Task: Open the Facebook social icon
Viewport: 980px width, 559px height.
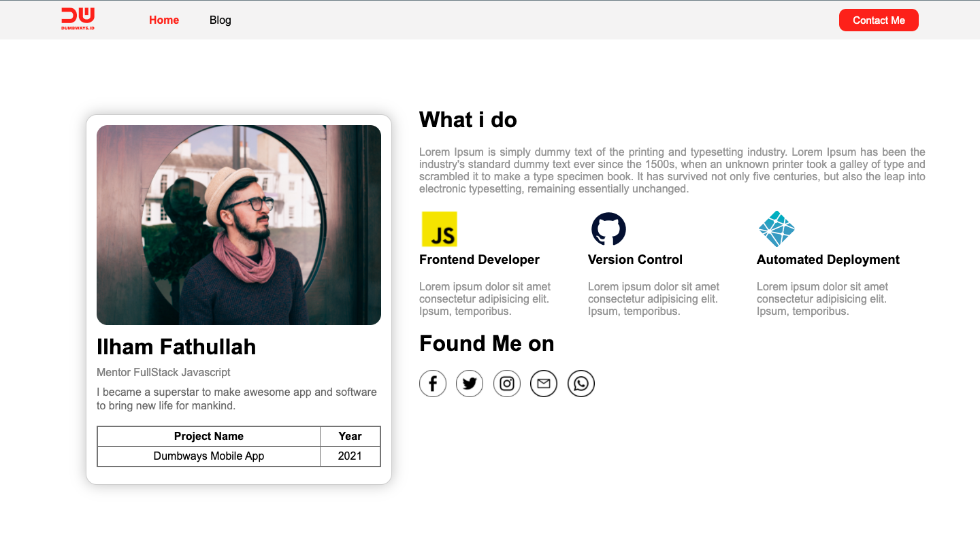Action: 433,384
